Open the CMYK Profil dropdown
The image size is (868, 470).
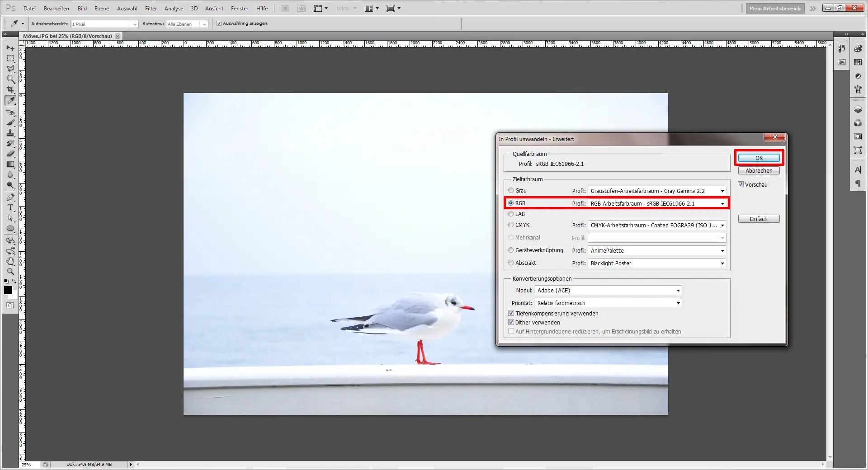tap(722, 225)
